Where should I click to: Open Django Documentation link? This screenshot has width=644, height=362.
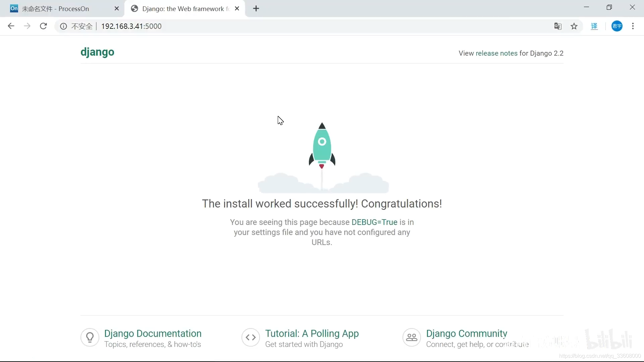pos(153,334)
